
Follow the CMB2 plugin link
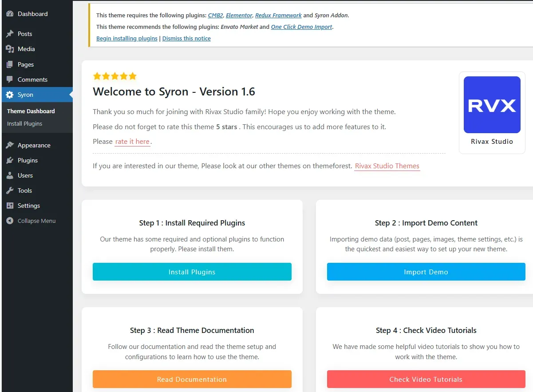point(216,15)
